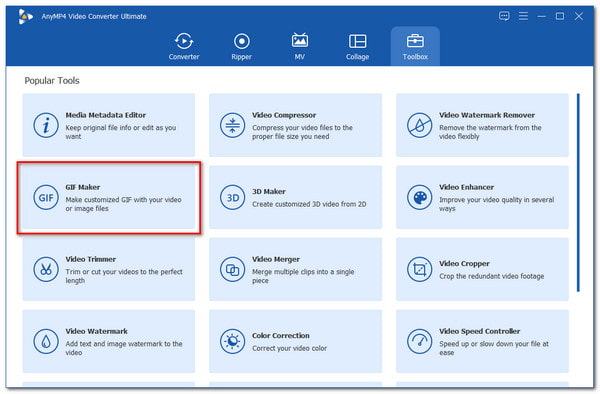Click the Color Correction sun icon
This screenshot has height=394, width=600.
232,341
